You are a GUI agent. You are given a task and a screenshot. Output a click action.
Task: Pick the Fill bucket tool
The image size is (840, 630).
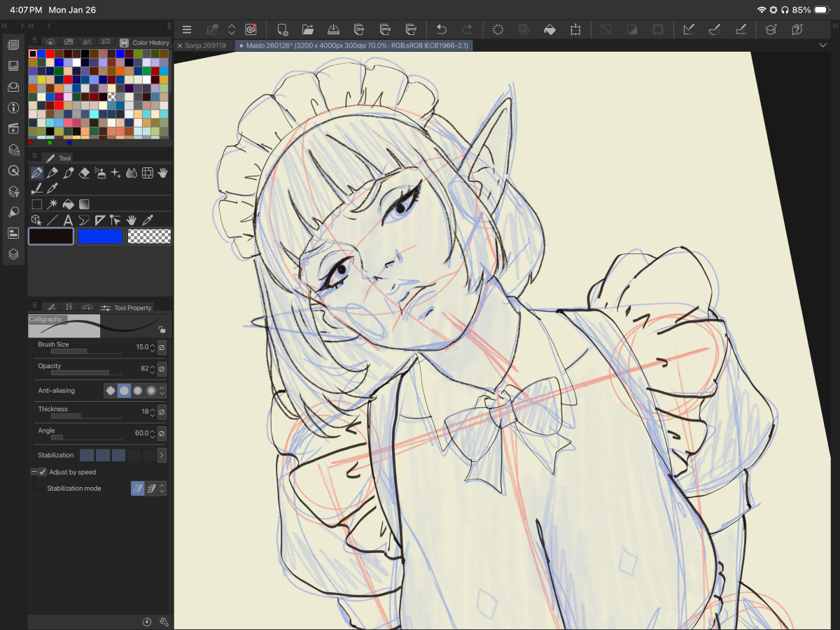click(69, 204)
